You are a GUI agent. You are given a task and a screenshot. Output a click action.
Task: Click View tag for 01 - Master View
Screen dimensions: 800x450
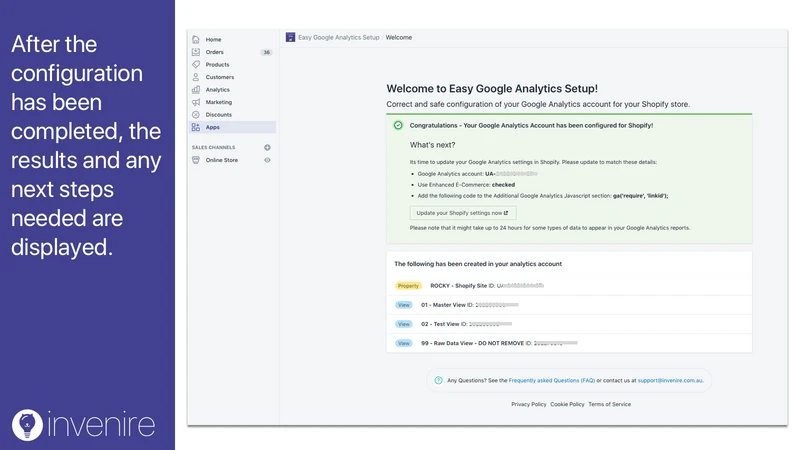point(404,305)
